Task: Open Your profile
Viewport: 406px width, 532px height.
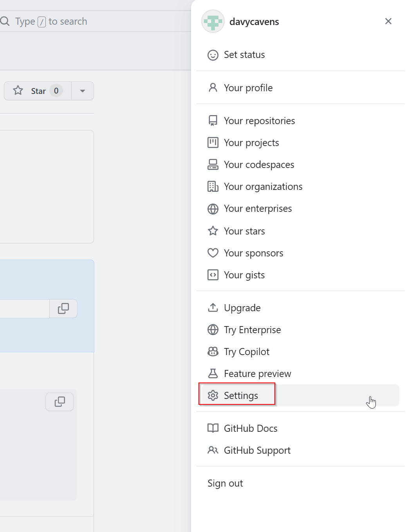Action: 300,88
